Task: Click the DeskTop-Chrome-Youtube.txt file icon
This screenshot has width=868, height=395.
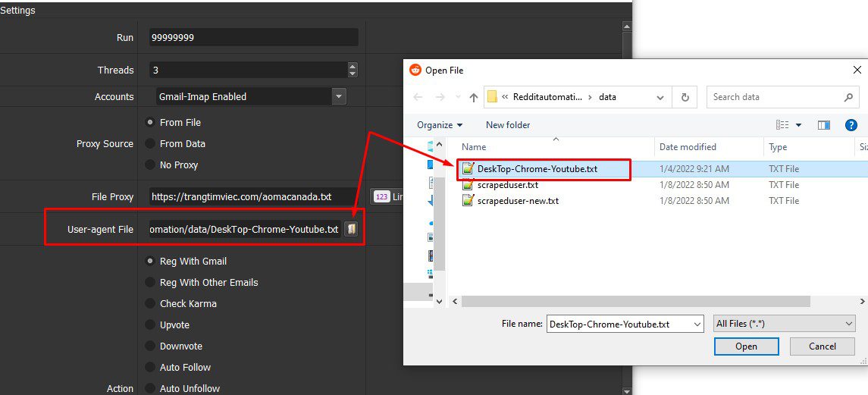Action: [x=468, y=168]
